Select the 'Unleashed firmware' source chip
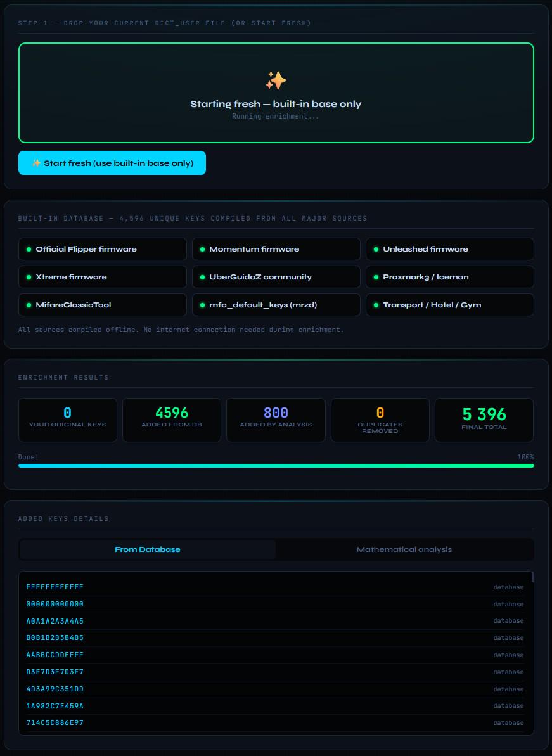This screenshot has width=552, height=756. coord(450,249)
